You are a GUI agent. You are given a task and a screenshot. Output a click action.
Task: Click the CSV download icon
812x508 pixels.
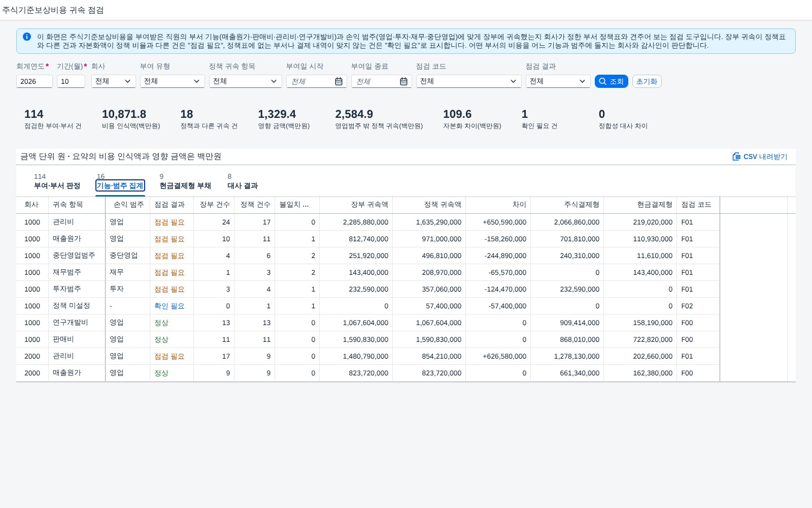coord(736,156)
